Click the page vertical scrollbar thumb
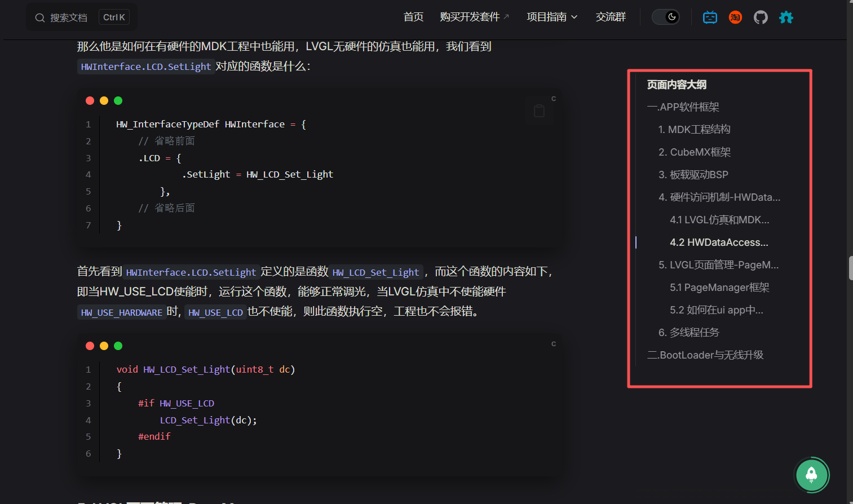Viewport: 853px width, 504px height. pyautogui.click(x=850, y=268)
